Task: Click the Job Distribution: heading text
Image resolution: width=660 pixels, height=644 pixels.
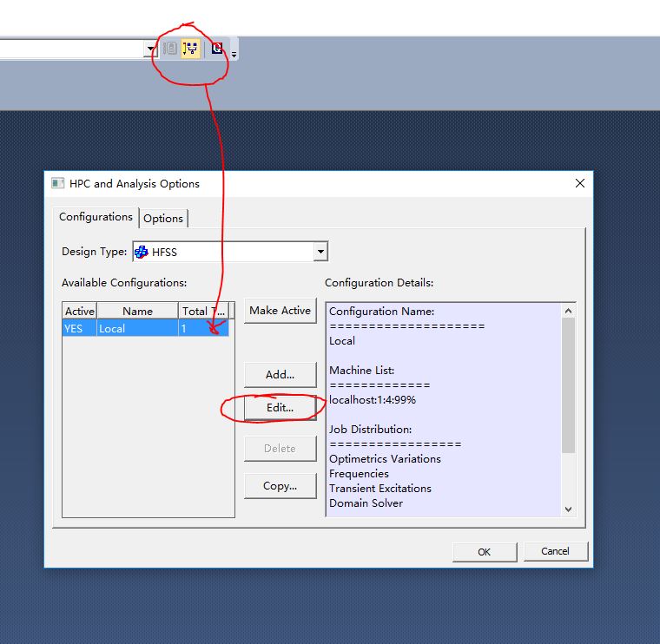Action: point(371,430)
